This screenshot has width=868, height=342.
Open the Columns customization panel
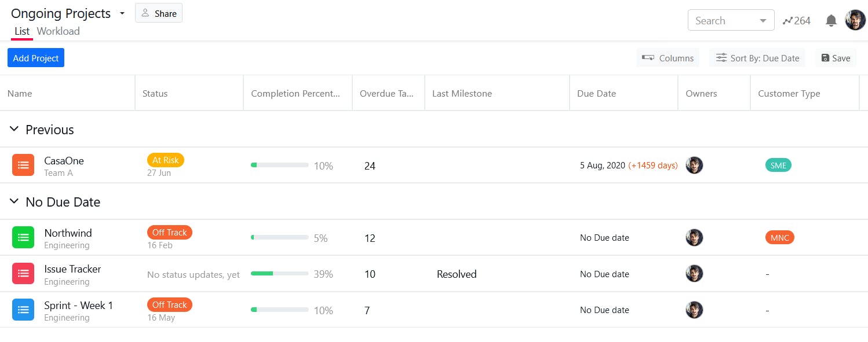(668, 58)
